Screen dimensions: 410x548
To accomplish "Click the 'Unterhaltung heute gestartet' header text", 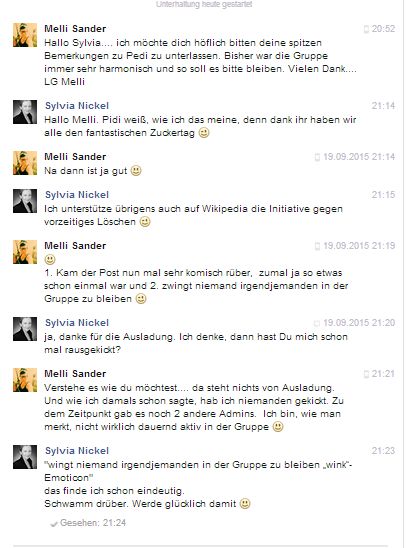I will [204, 5].
